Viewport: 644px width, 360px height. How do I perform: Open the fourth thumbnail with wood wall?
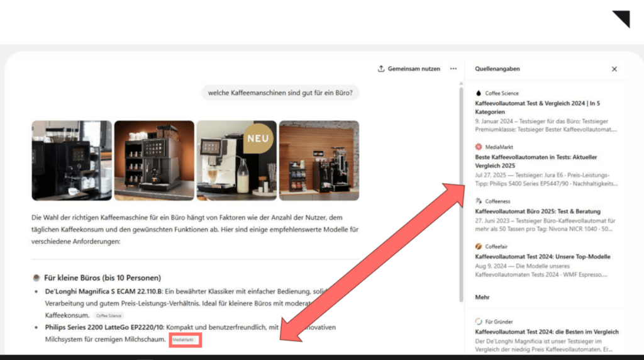[319, 160]
